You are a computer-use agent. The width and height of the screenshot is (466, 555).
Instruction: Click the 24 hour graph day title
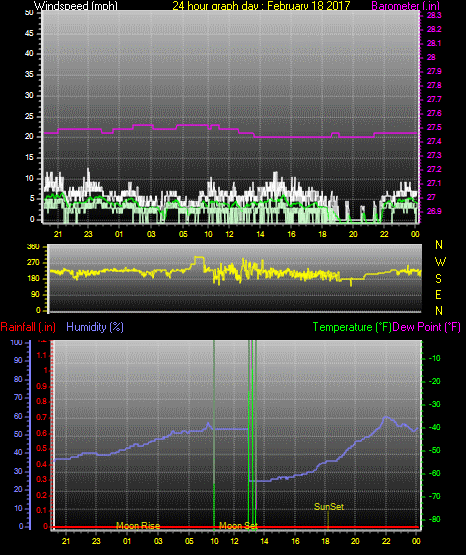click(261, 5)
